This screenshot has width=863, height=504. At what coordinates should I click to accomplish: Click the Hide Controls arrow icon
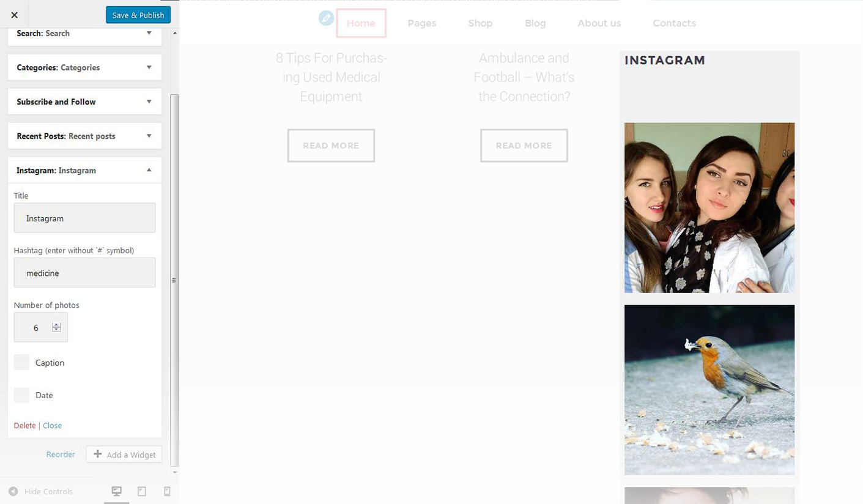click(x=13, y=491)
